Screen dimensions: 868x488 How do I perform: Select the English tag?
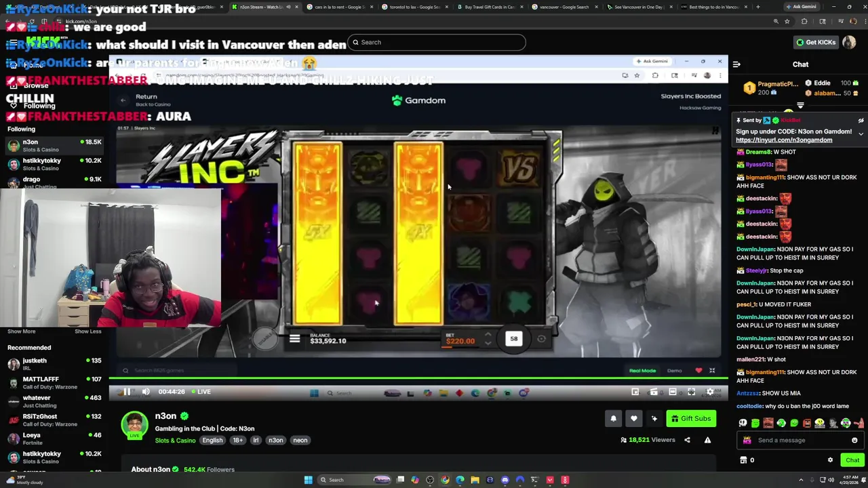click(212, 441)
